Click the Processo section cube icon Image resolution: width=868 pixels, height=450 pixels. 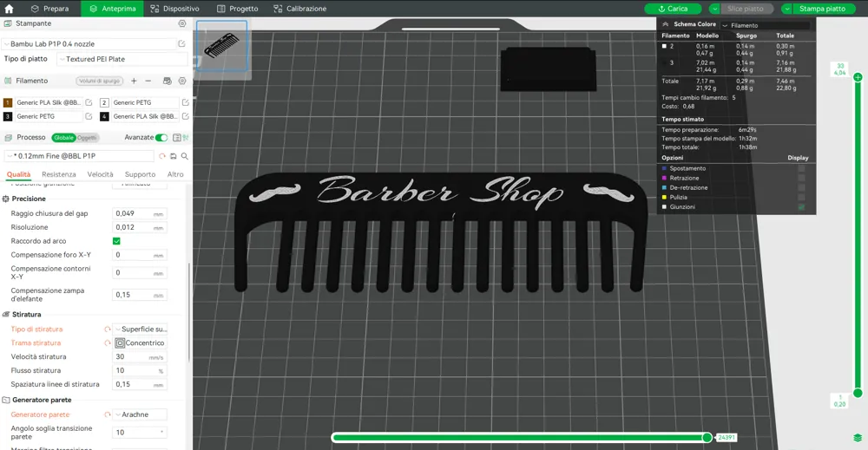(x=8, y=138)
